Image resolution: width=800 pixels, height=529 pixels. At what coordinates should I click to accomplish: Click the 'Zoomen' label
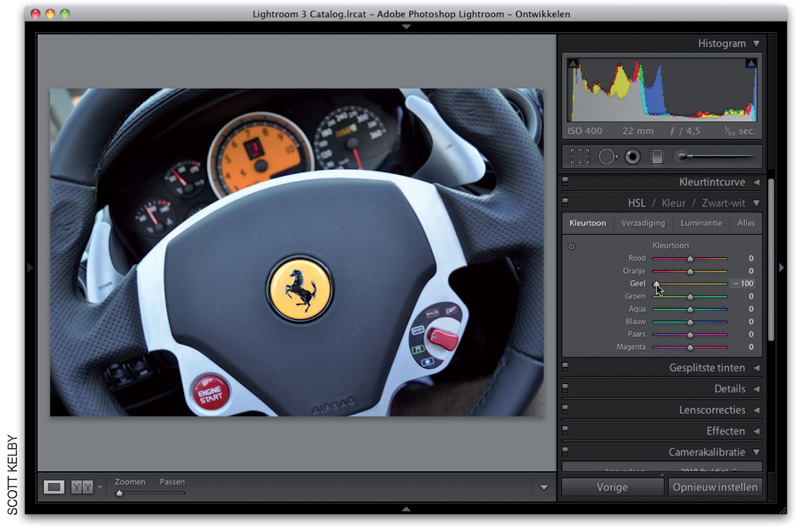[130, 482]
